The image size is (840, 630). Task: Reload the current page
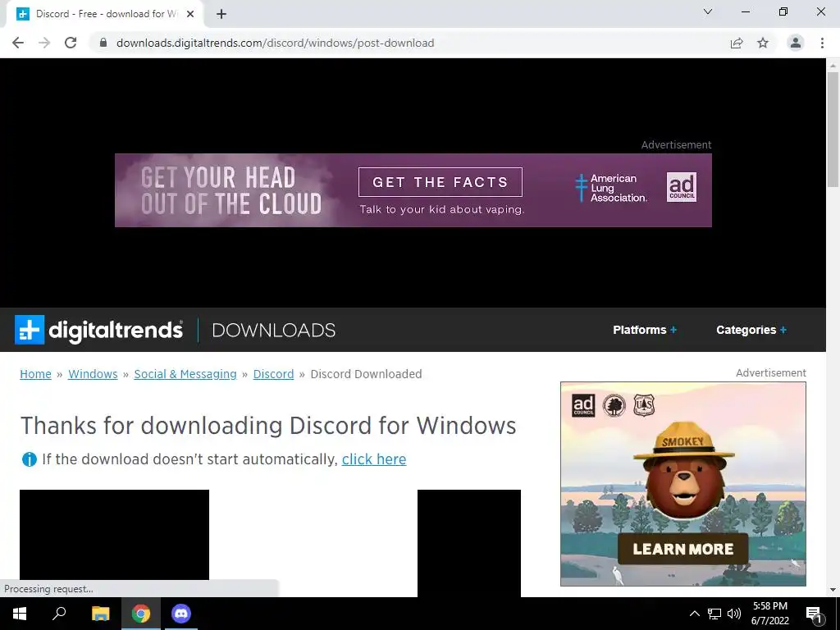click(71, 43)
